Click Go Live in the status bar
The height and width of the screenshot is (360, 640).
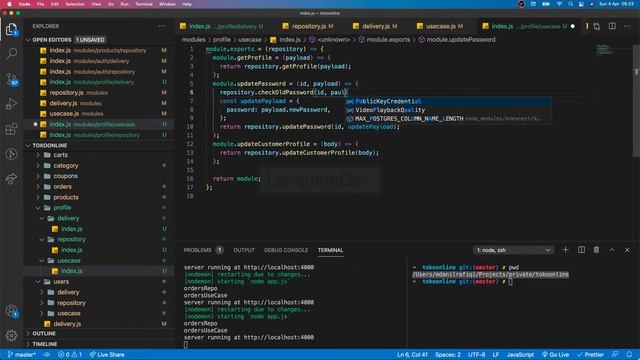click(x=555, y=355)
